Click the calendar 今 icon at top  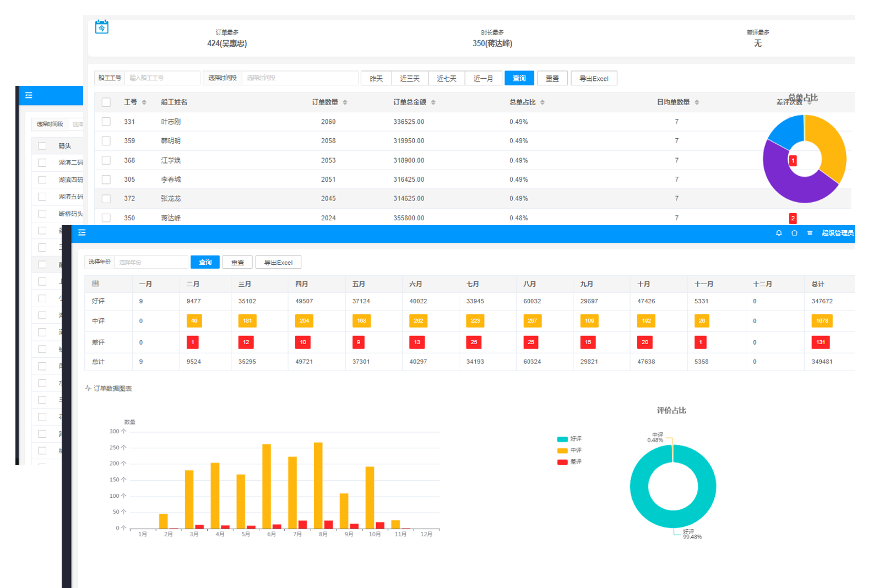pyautogui.click(x=102, y=27)
